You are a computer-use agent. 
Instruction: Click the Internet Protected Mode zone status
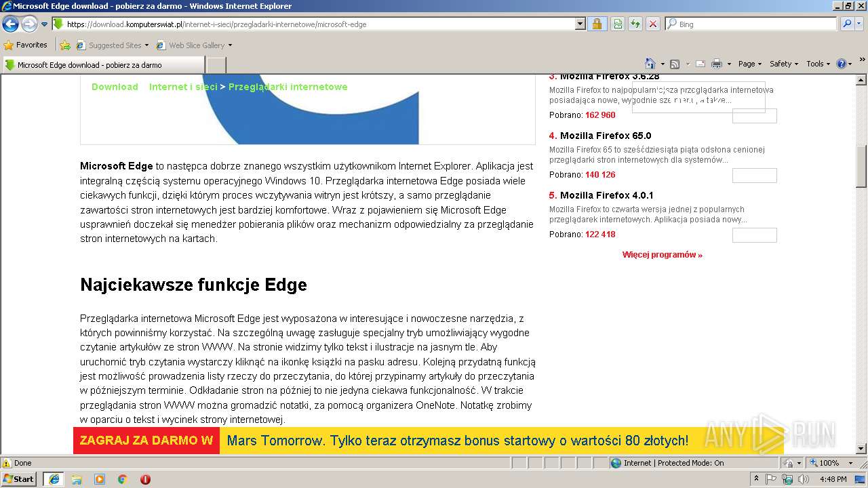pyautogui.click(x=692, y=463)
